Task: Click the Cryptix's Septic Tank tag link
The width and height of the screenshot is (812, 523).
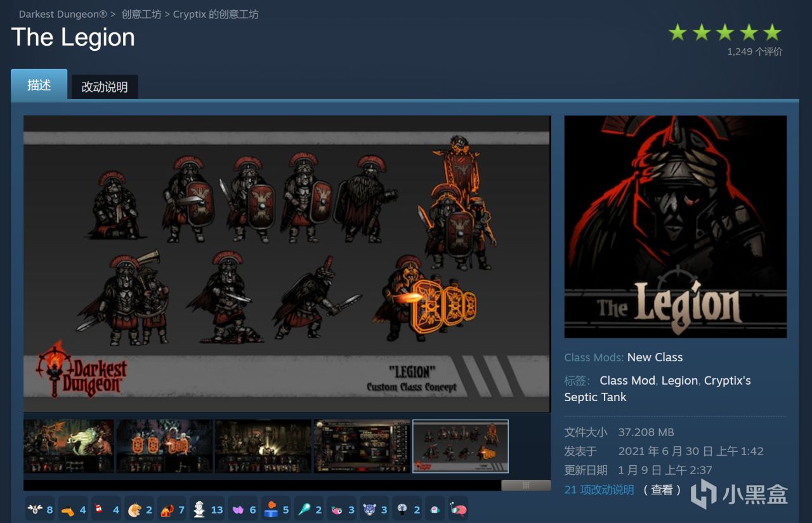Action: [x=658, y=388]
